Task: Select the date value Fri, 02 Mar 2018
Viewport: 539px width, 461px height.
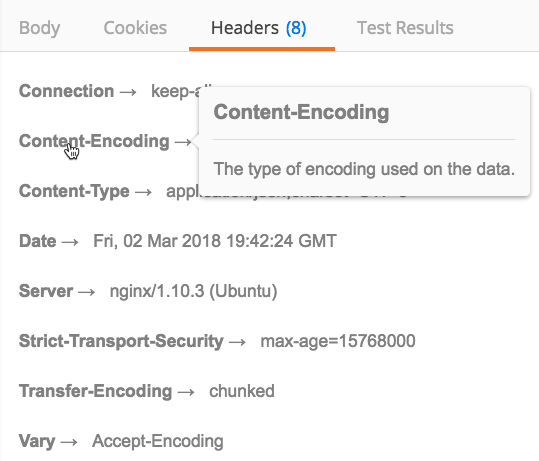Action: (157, 241)
